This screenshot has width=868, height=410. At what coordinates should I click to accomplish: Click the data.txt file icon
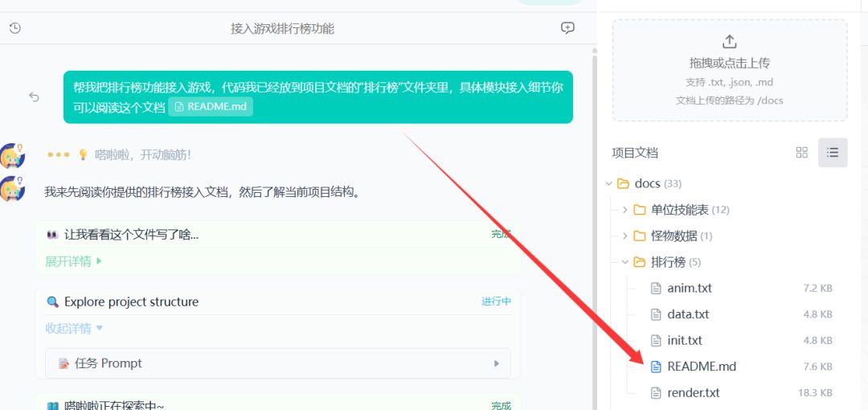coord(656,314)
